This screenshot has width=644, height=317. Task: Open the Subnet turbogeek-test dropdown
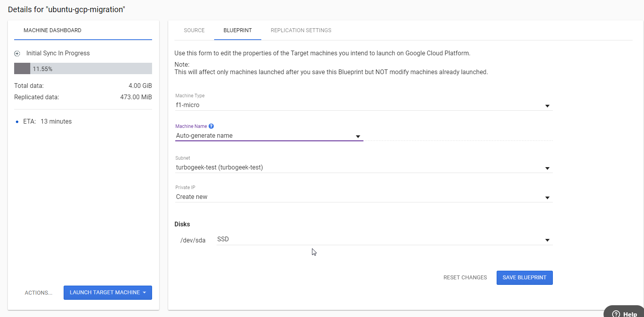[x=364, y=168]
